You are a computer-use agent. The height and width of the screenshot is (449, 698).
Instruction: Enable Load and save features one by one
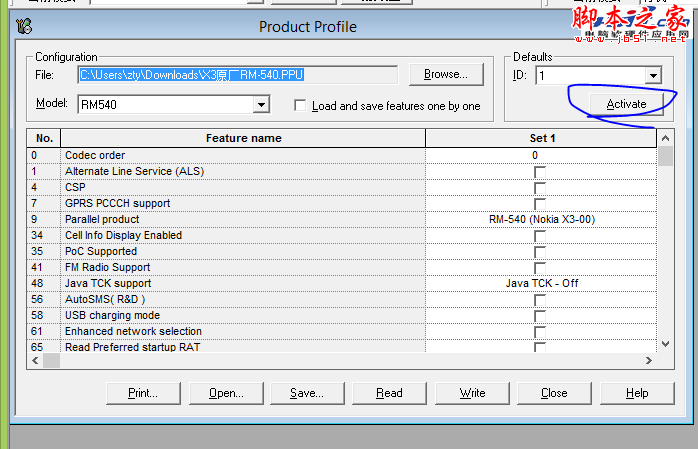pyautogui.click(x=301, y=105)
